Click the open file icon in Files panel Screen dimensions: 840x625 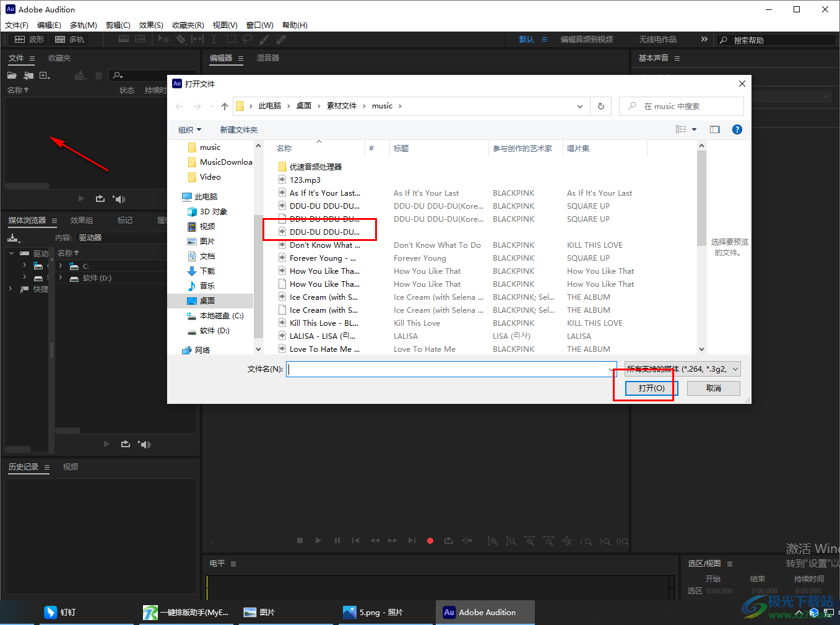pyautogui.click(x=12, y=76)
